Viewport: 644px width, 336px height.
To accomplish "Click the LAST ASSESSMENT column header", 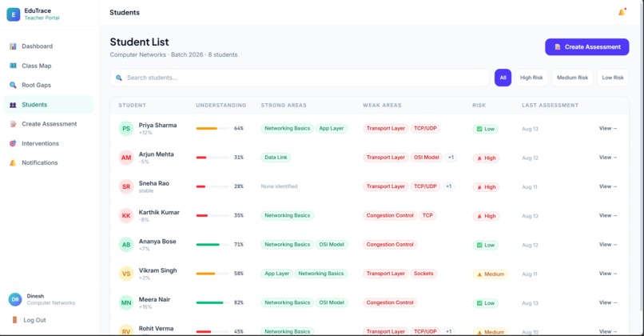I will (550, 106).
